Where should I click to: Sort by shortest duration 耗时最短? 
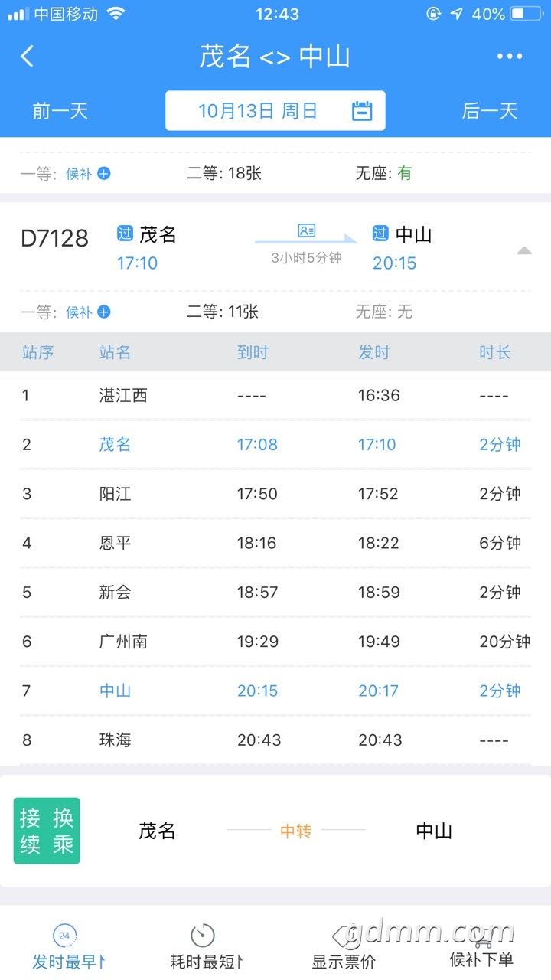tap(205, 962)
